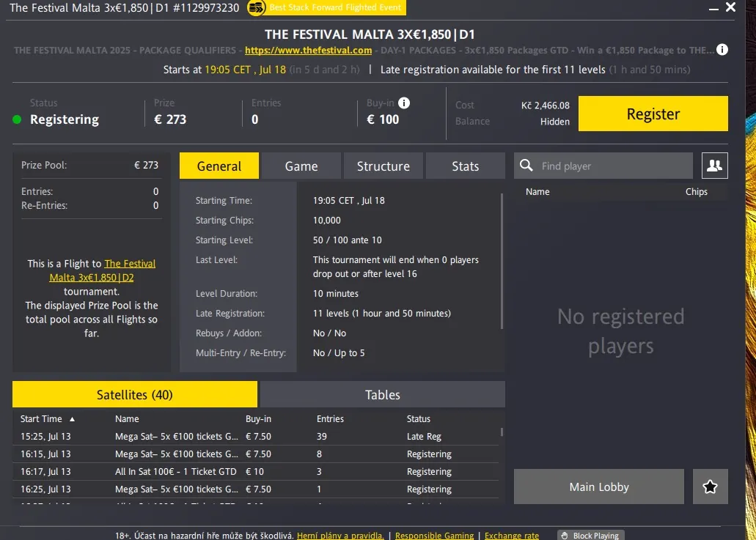The width and height of the screenshot is (756, 540).
Task: Click the star icon to favorite this tournament
Action: [x=710, y=487]
